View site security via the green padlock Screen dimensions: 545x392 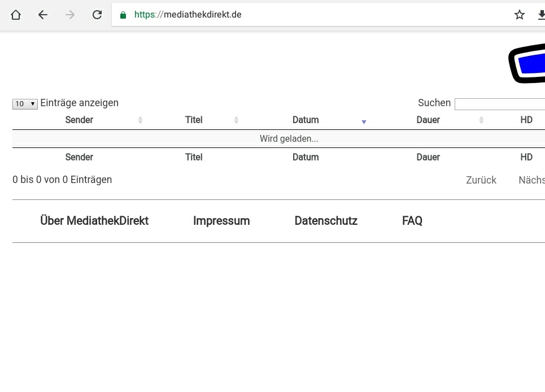(123, 15)
